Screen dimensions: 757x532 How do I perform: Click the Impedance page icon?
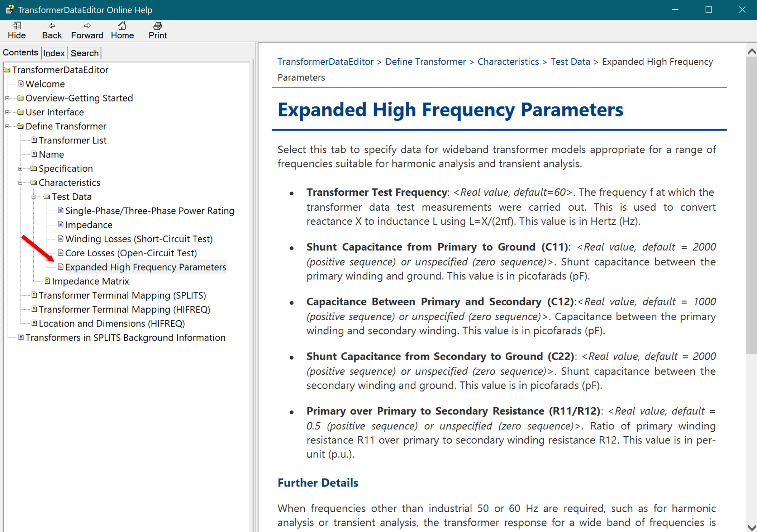click(61, 224)
